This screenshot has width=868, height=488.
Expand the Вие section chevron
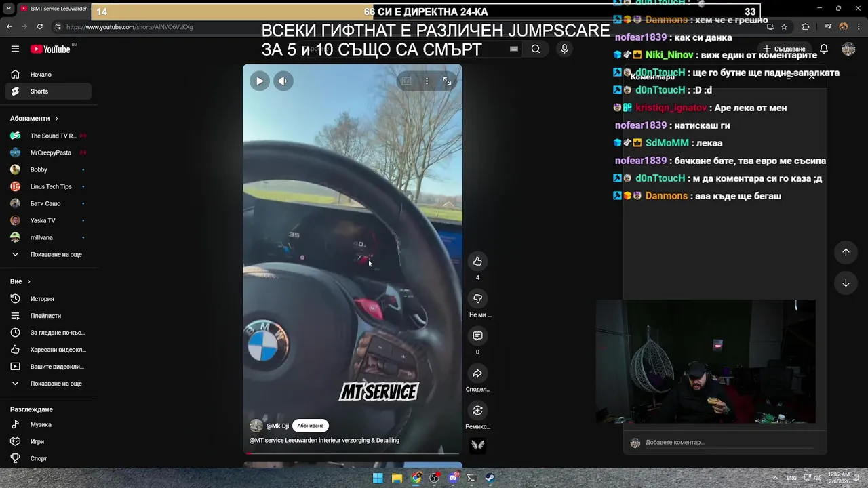click(28, 281)
